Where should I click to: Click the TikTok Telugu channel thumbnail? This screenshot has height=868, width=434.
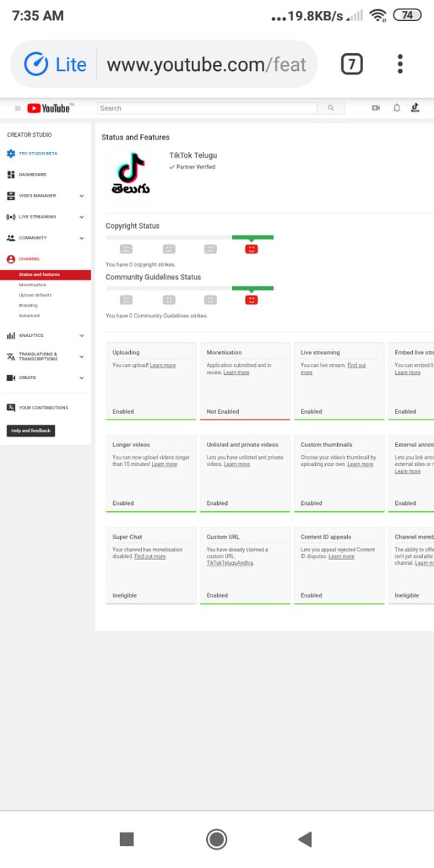[130, 174]
